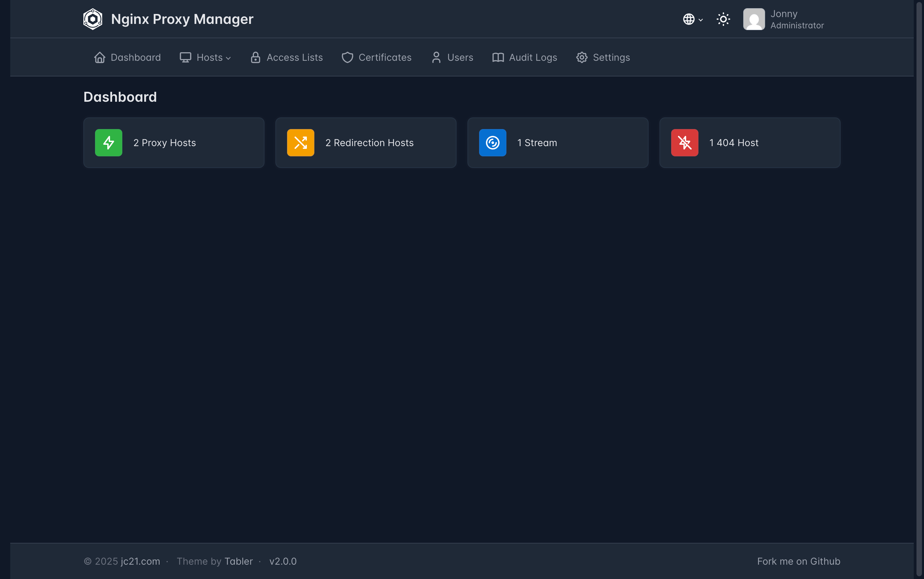Click the orange Redirection Hosts shuffle icon

(300, 143)
